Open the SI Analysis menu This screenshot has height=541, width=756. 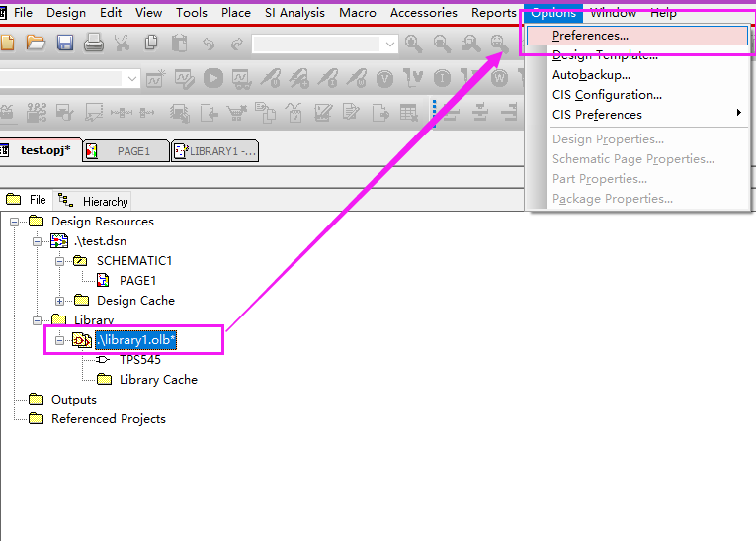294,13
